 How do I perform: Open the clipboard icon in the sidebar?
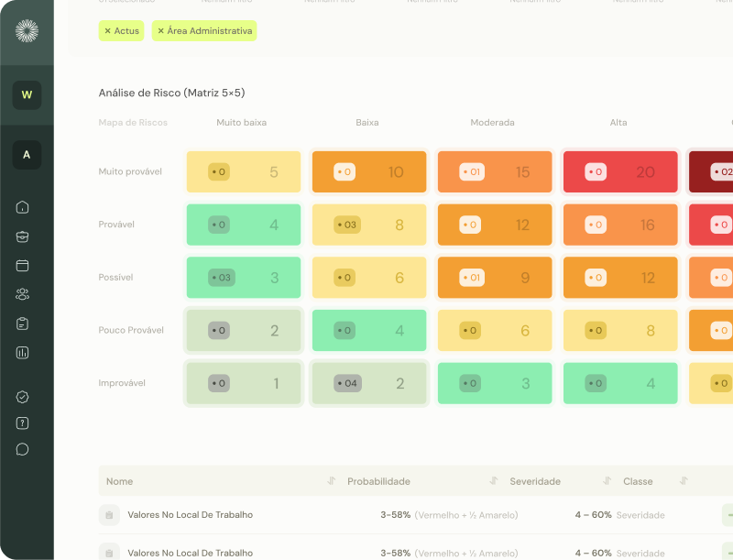(x=23, y=324)
